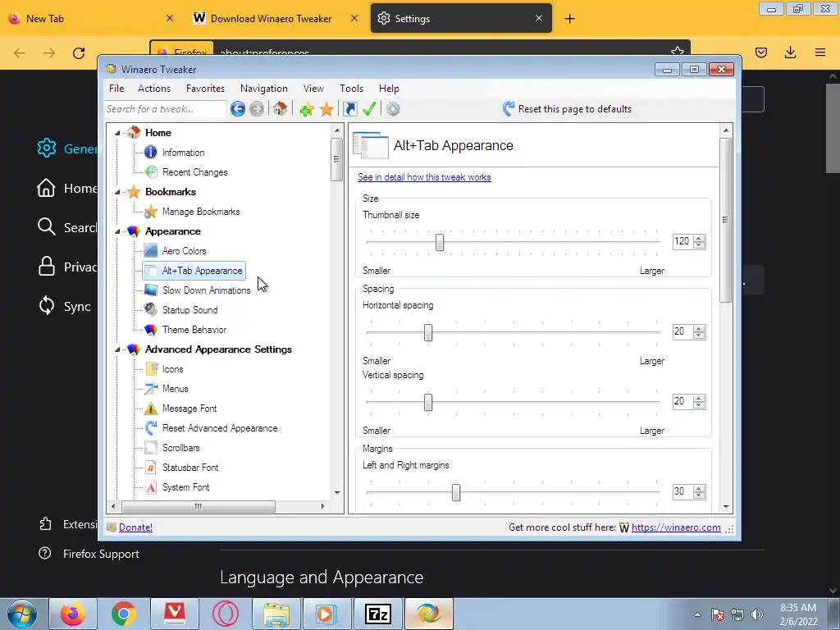Open the winaero.com link in status bar
840x630 pixels.
click(x=676, y=527)
